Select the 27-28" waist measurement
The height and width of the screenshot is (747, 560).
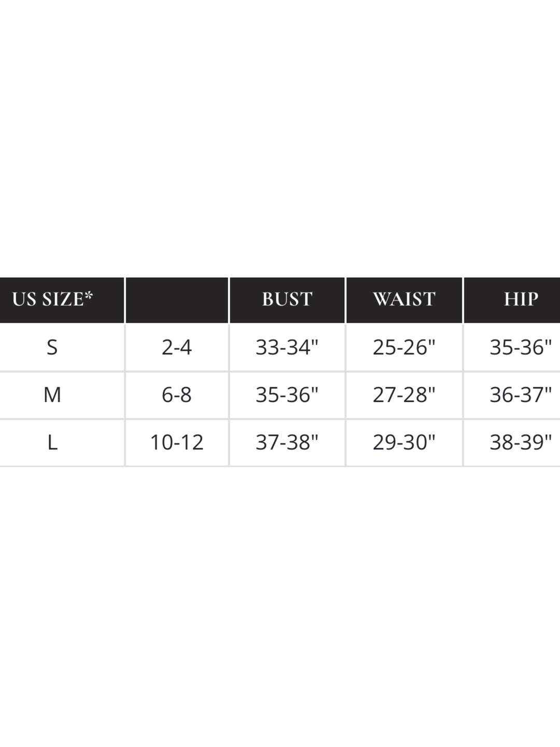tap(404, 394)
